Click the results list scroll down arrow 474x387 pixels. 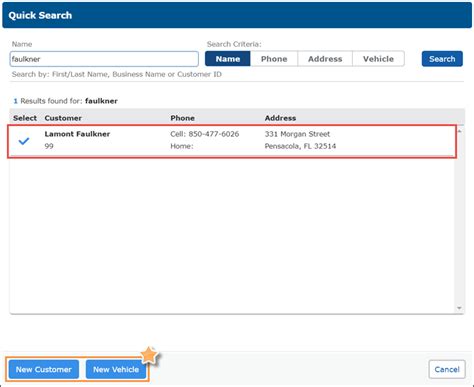click(x=459, y=308)
